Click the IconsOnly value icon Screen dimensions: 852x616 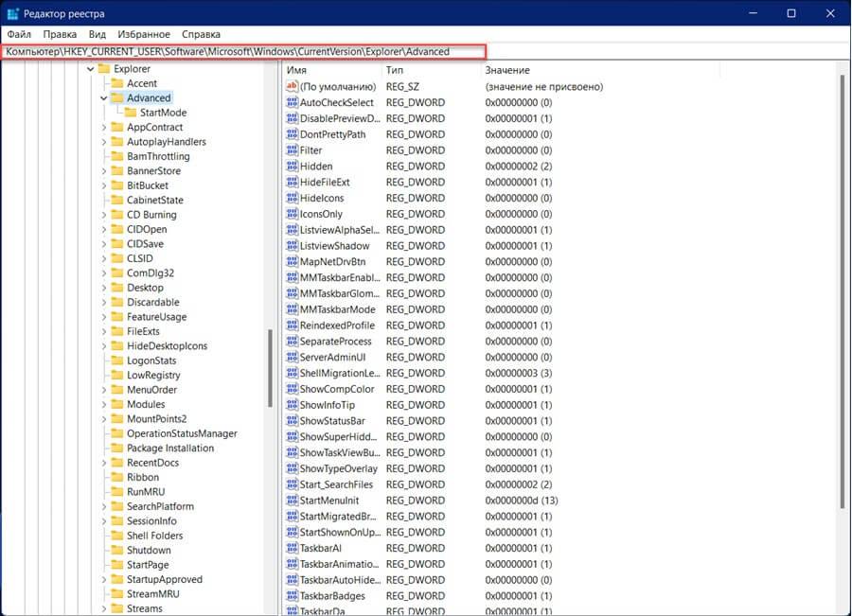[292, 214]
